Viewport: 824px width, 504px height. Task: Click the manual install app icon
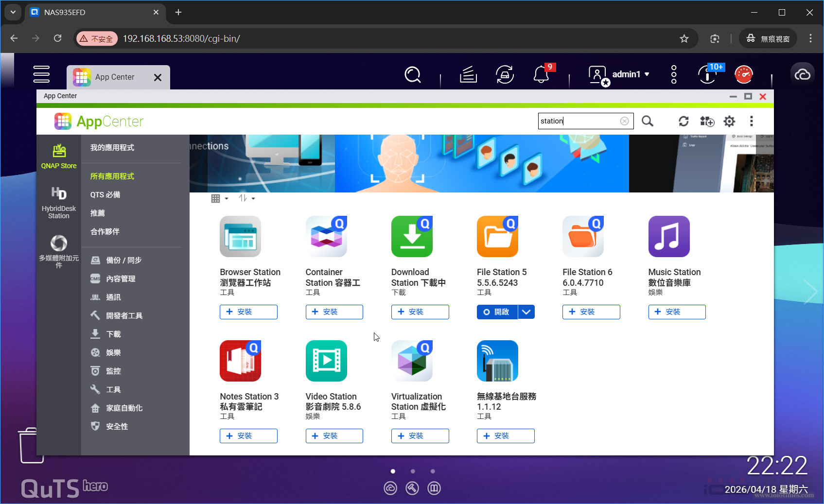click(707, 121)
